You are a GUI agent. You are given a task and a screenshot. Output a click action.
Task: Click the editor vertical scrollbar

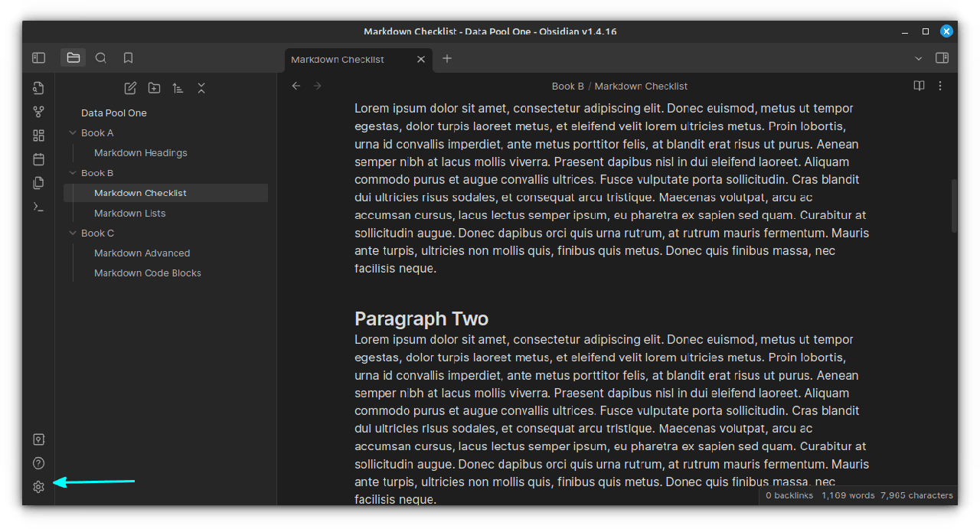[953, 205]
